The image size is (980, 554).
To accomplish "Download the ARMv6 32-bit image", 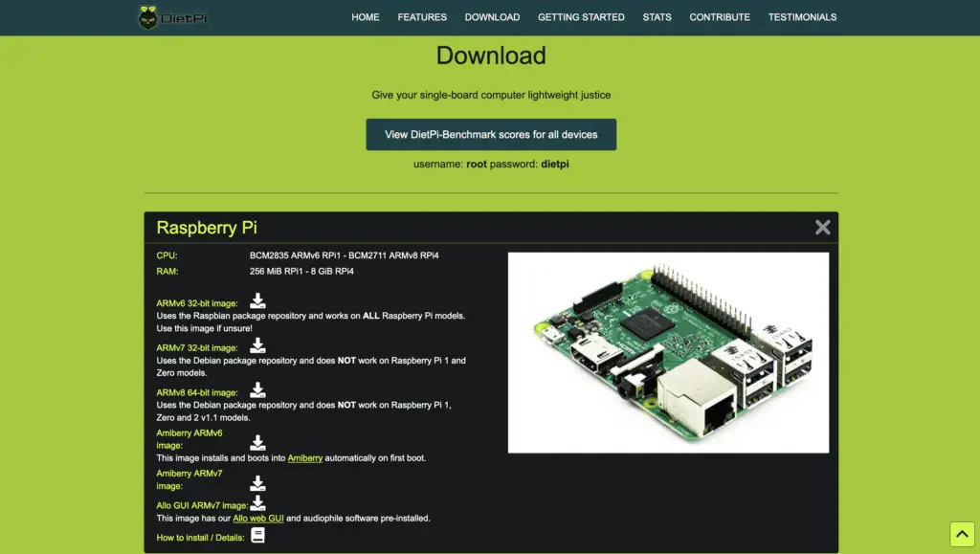I will click(257, 300).
